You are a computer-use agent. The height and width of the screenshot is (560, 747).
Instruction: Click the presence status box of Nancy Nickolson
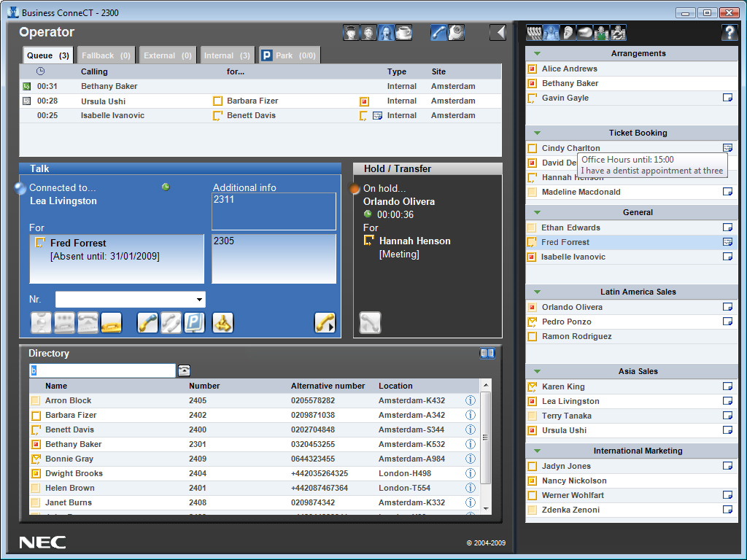532,481
